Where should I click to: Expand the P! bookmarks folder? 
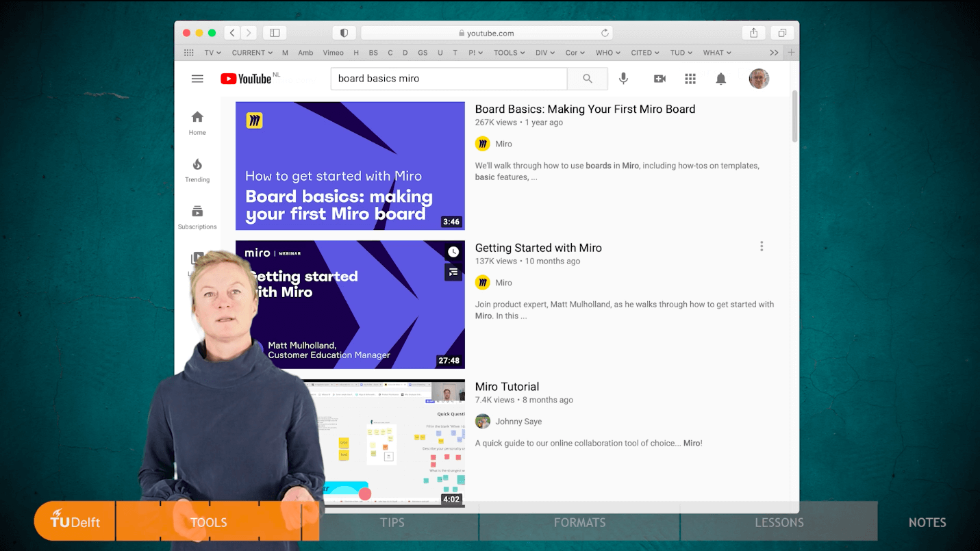[x=476, y=53]
